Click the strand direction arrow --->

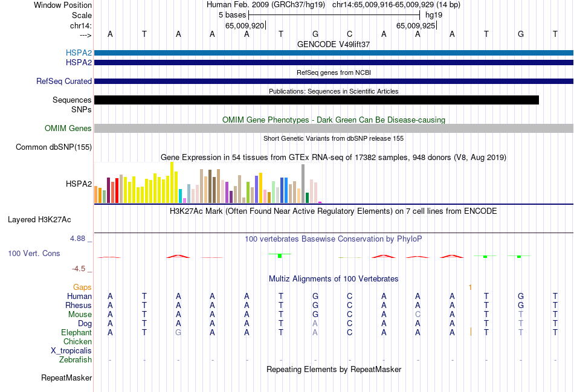[86, 35]
